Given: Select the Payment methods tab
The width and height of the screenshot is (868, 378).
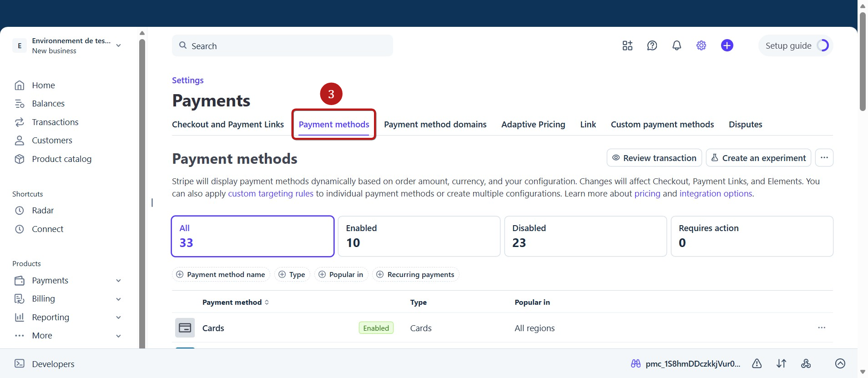Looking at the screenshot, I should (334, 124).
